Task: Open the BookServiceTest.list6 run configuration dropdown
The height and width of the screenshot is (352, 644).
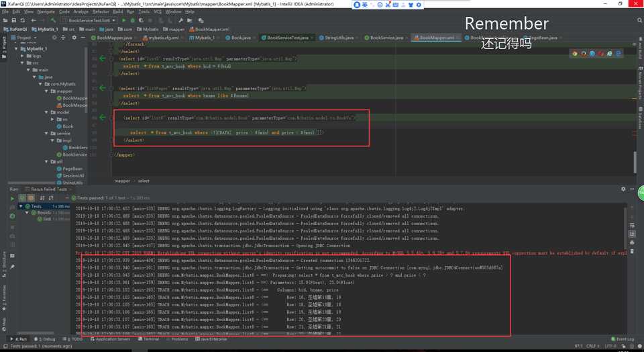Action: pyautogui.click(x=90, y=21)
